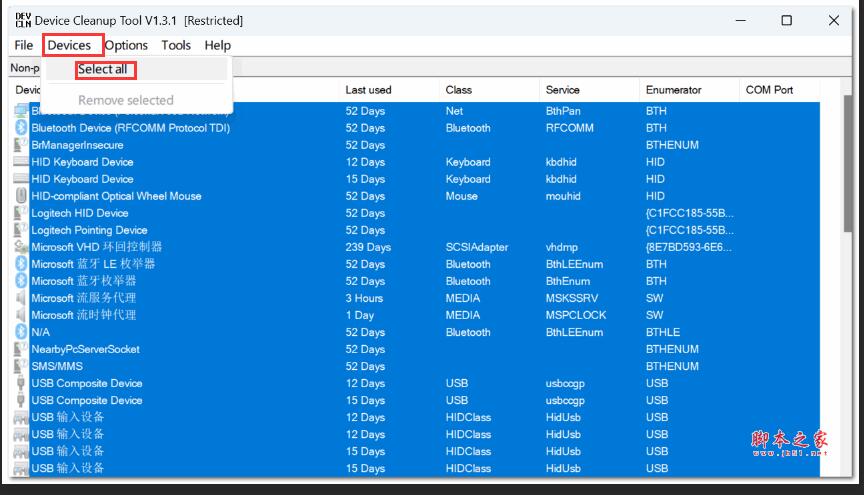
Task: Click the Net class cell
Action: pos(454,111)
